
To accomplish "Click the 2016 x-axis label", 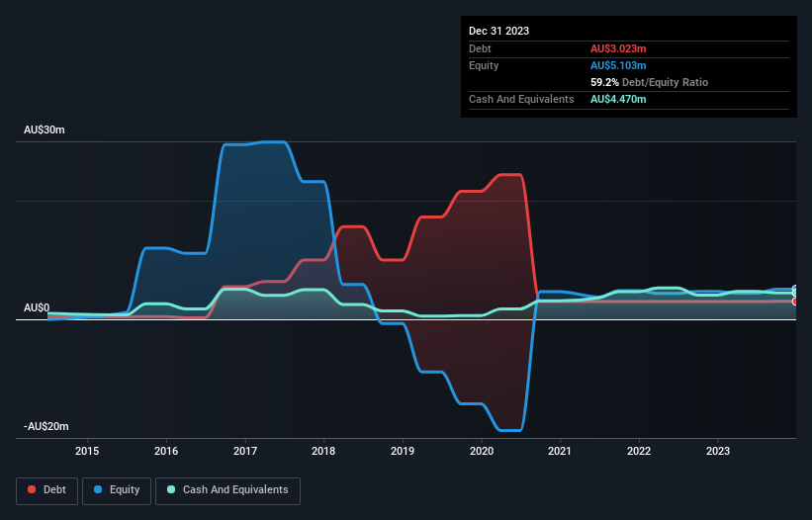I will point(166,451).
